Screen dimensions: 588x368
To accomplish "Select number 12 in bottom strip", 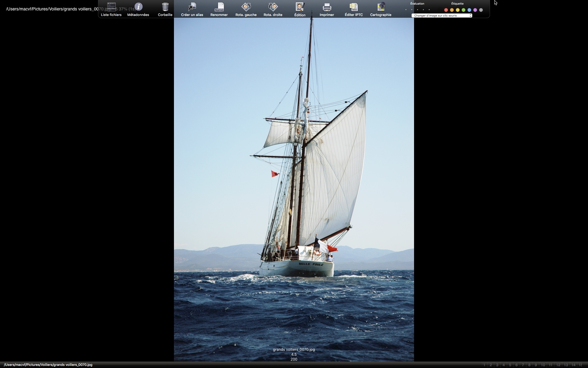I will point(558,365).
